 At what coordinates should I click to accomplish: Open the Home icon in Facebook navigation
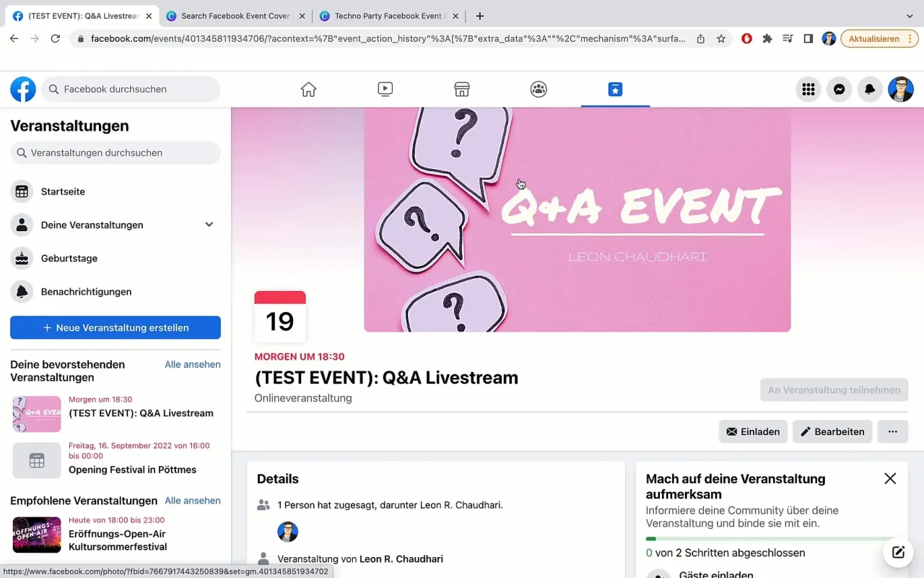pyautogui.click(x=308, y=89)
